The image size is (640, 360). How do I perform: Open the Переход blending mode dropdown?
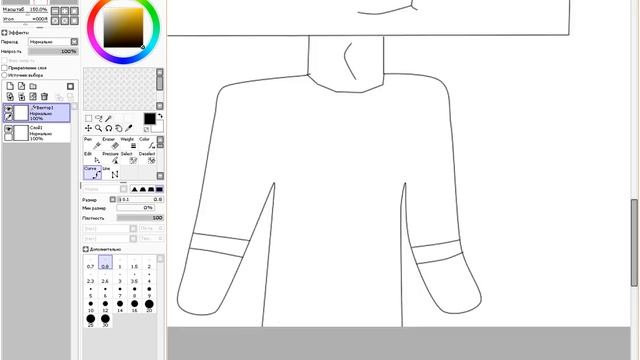coord(74,42)
